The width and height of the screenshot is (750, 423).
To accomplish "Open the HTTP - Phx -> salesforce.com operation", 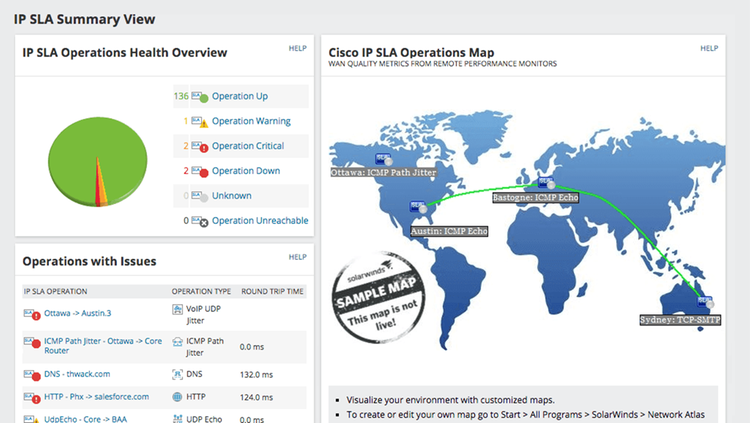I will click(96, 397).
